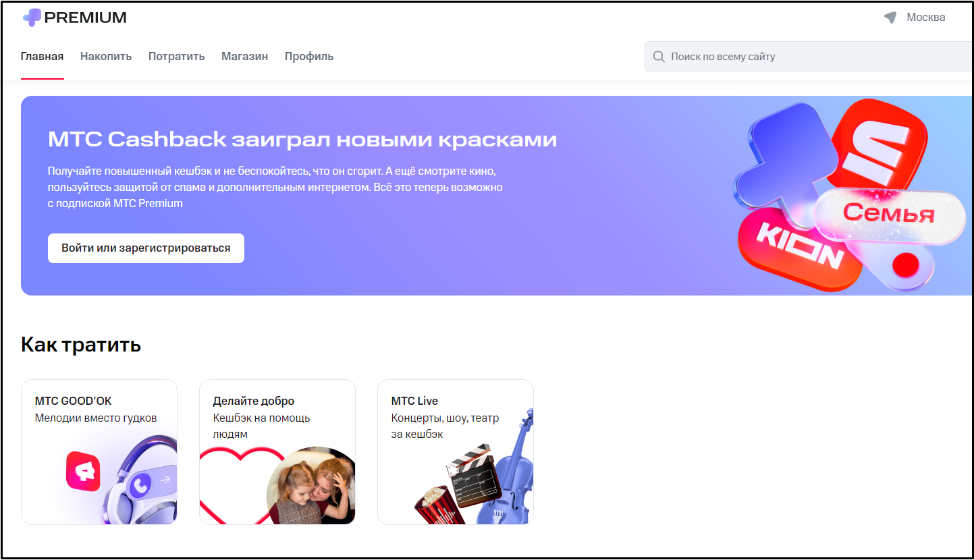Open the МТС GOOD'OK card title
The width and height of the screenshot is (974, 560).
tap(73, 401)
